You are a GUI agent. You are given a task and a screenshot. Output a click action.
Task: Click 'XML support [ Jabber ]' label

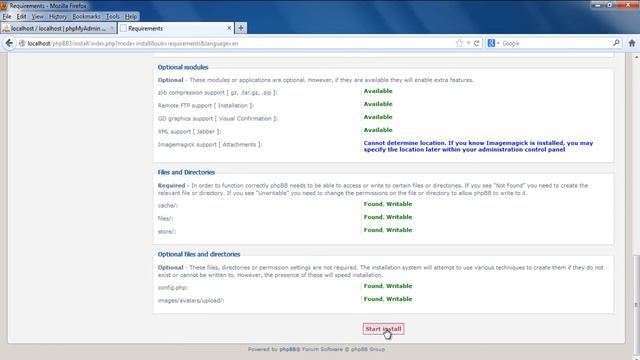click(x=189, y=131)
